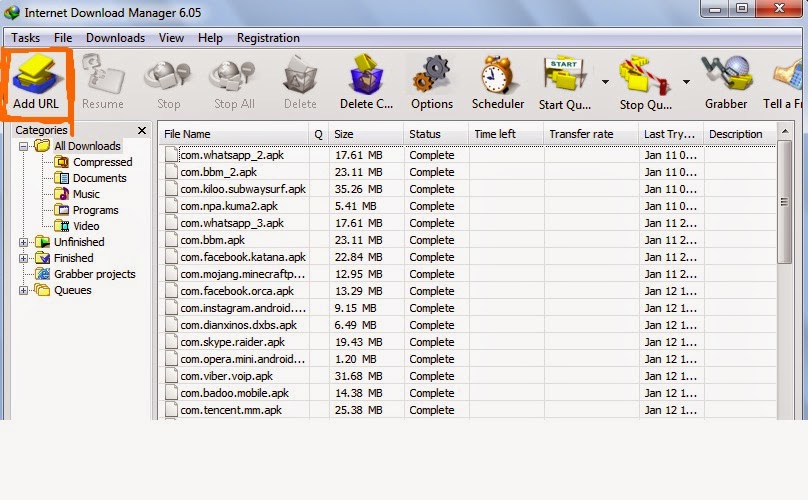808x500 pixels.
Task: Select com.tencent.mm.apk file
Action: point(231,410)
